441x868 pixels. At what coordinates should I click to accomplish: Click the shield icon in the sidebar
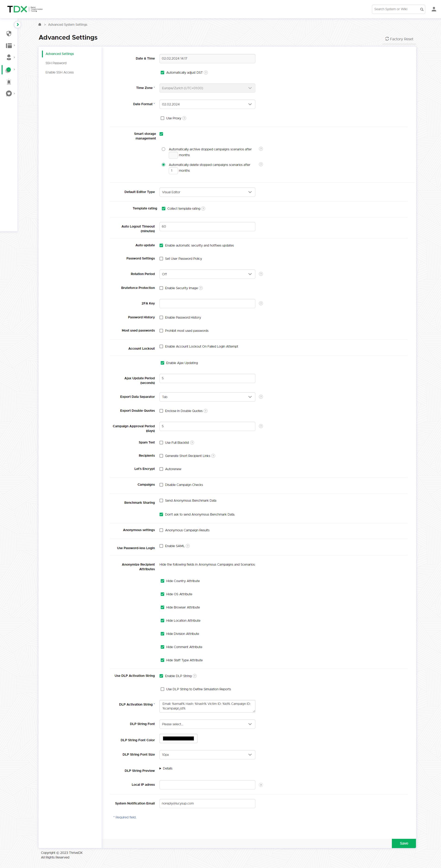click(x=9, y=34)
